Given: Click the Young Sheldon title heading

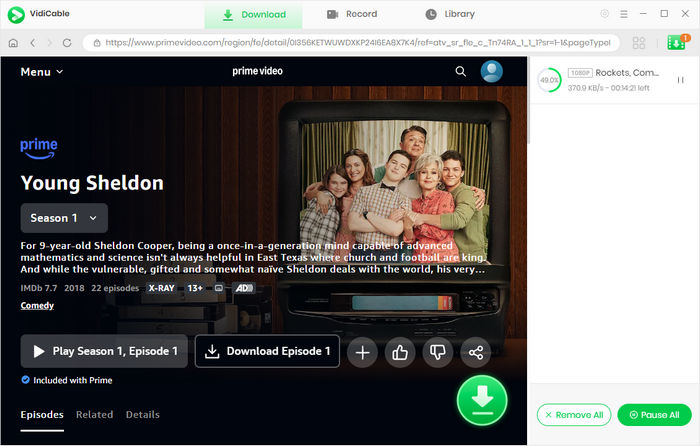Looking at the screenshot, I should pos(92,183).
